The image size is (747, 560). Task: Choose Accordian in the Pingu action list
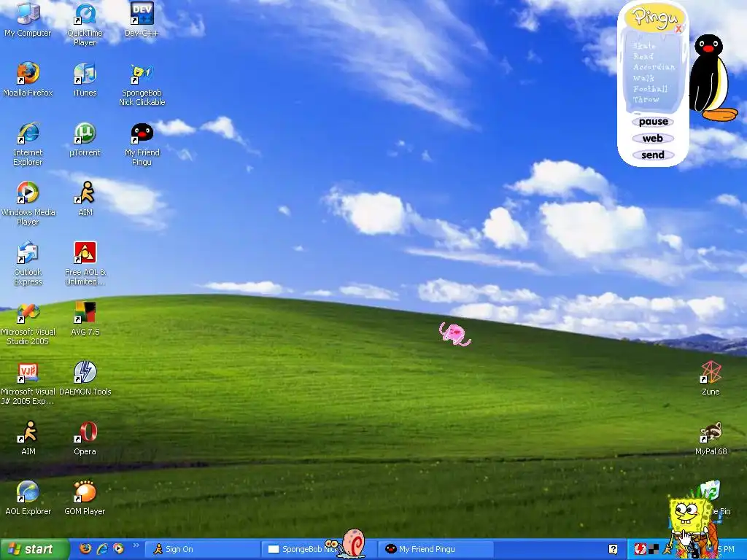(x=654, y=67)
